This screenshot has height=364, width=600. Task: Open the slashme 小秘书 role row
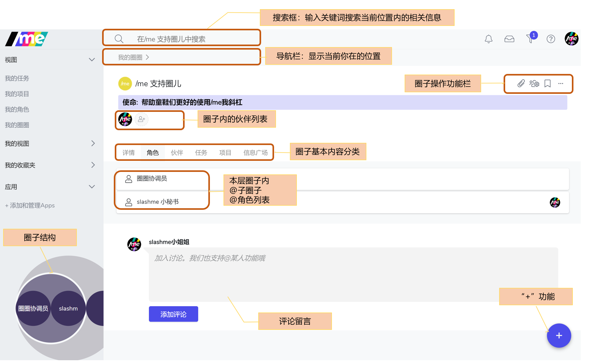coord(343,202)
